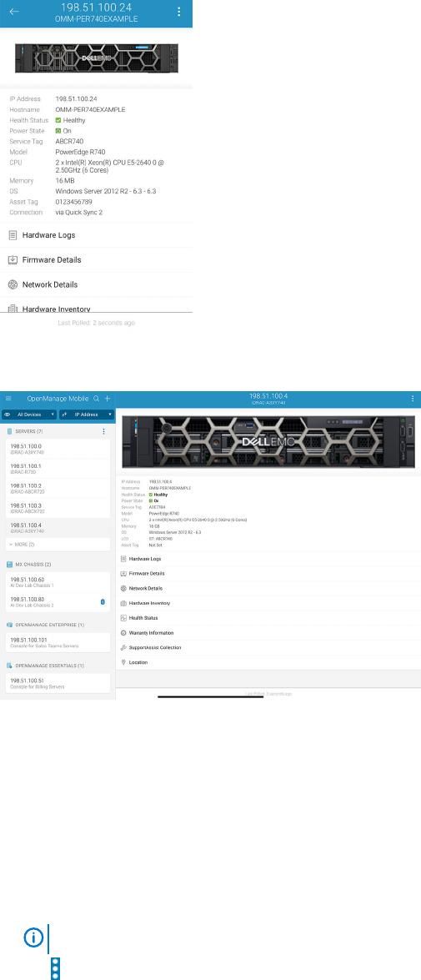Open Hardware Inventory in the phone view

[96, 305]
